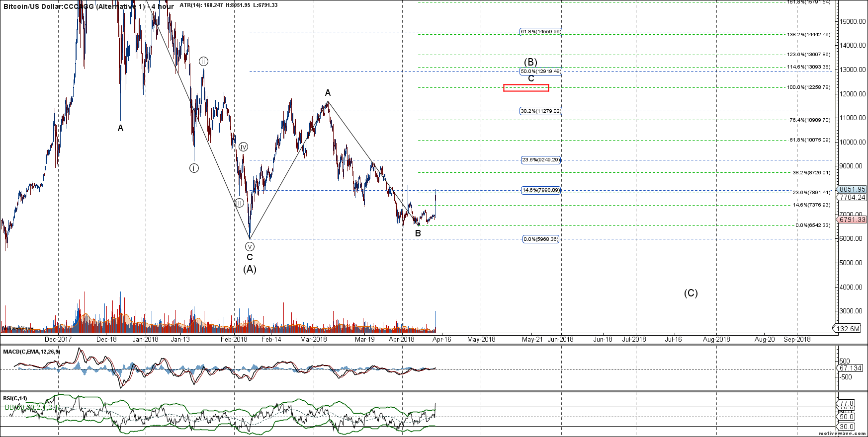The height and width of the screenshot is (437, 868).
Task: Click the Apr-16 date label
Action: [x=441, y=340]
